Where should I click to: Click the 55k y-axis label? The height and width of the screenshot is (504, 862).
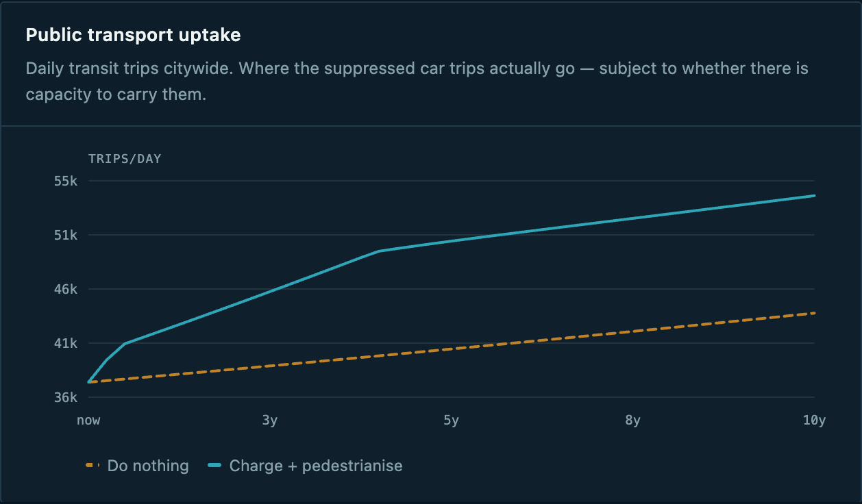(x=65, y=181)
